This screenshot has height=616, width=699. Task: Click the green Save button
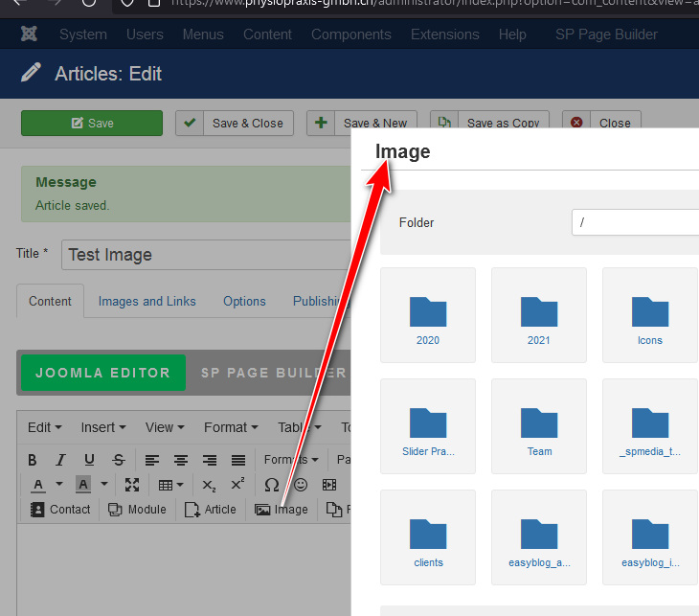pos(92,123)
